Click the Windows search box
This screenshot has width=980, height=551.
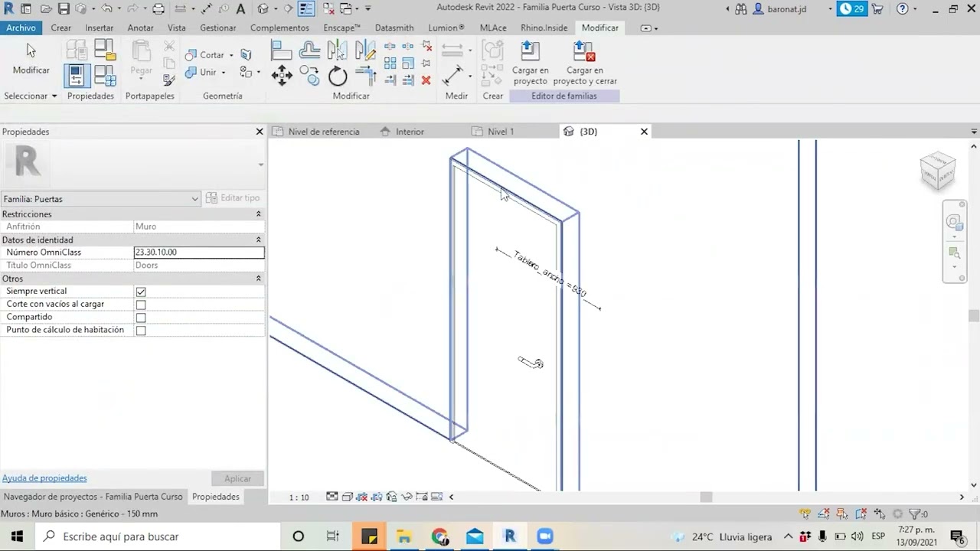coord(158,536)
